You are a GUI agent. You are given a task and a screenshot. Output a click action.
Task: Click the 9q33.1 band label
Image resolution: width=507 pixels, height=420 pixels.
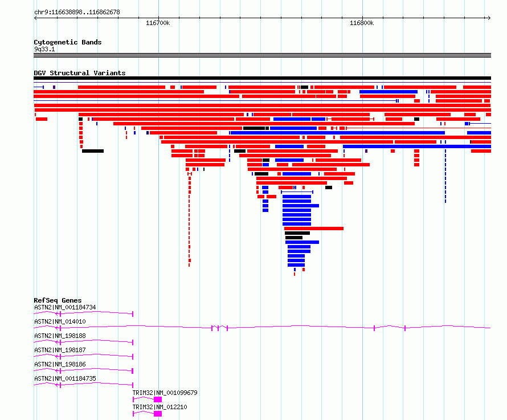pyautogui.click(x=44, y=49)
